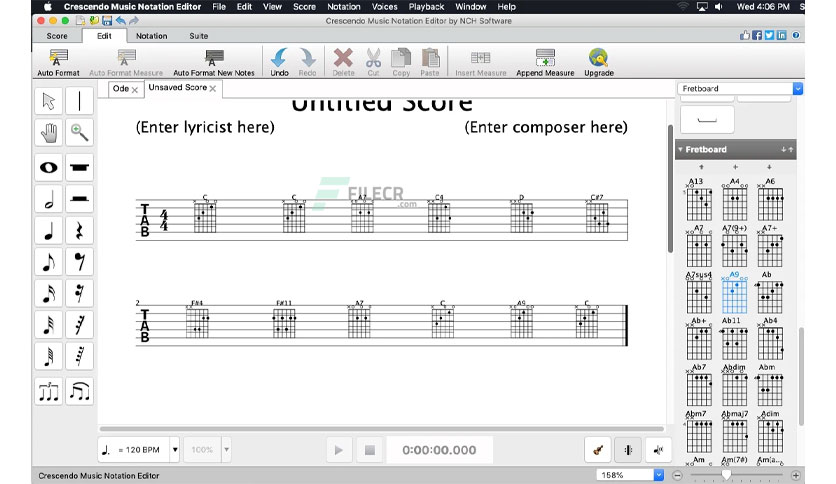Click the zoom out minus button
836x484 pixels.
(x=677, y=475)
